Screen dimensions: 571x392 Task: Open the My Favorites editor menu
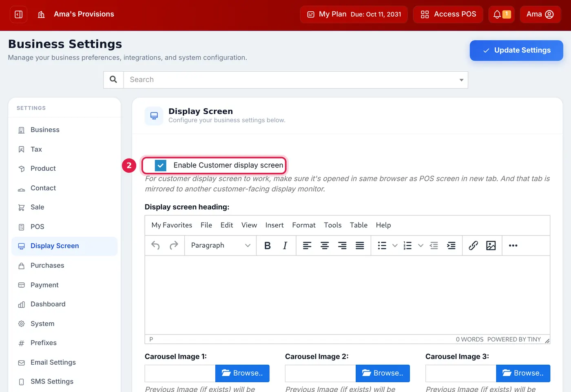pos(172,225)
